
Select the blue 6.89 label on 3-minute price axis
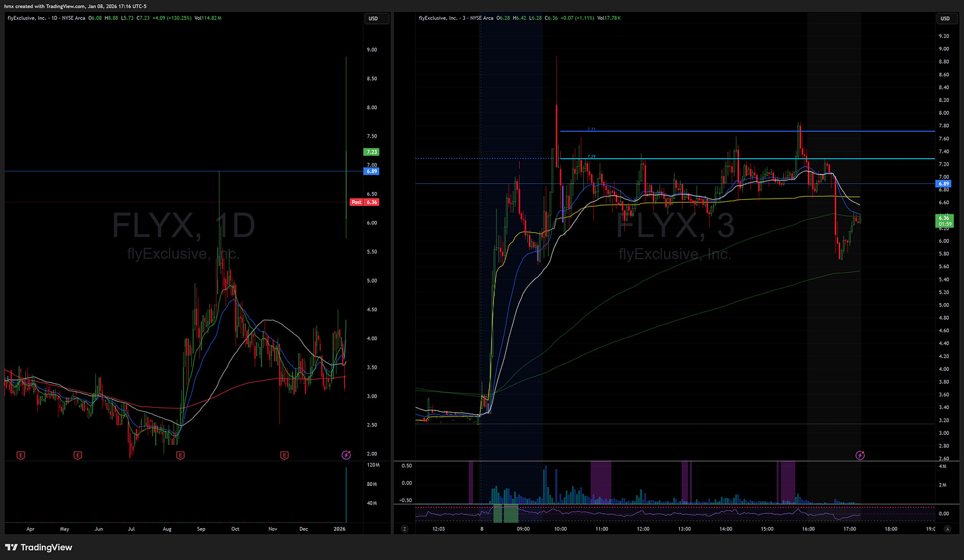[x=945, y=184]
